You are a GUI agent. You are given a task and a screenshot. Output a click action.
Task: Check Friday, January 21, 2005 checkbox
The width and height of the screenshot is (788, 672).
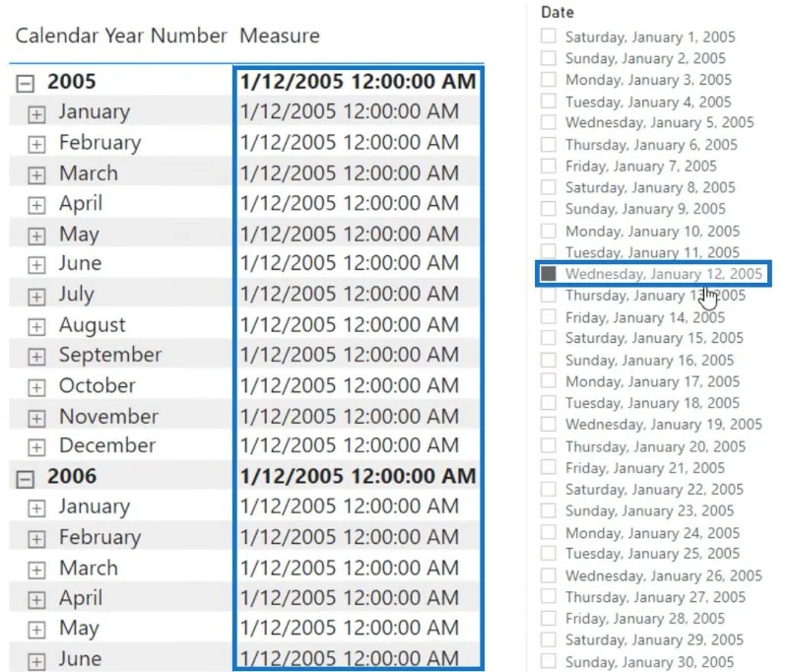[x=549, y=467]
